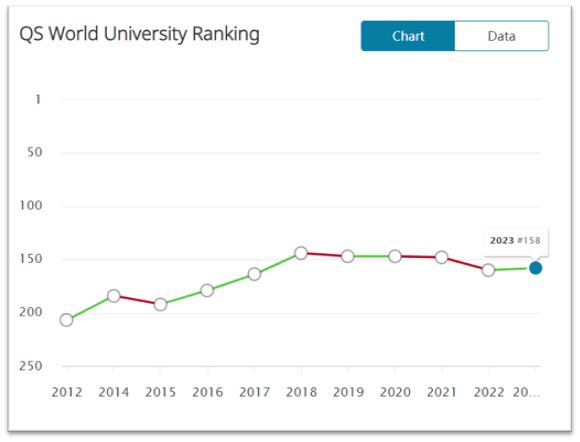Click the highlighted blue 2023 data point
The width and height of the screenshot is (580, 442).
[535, 268]
